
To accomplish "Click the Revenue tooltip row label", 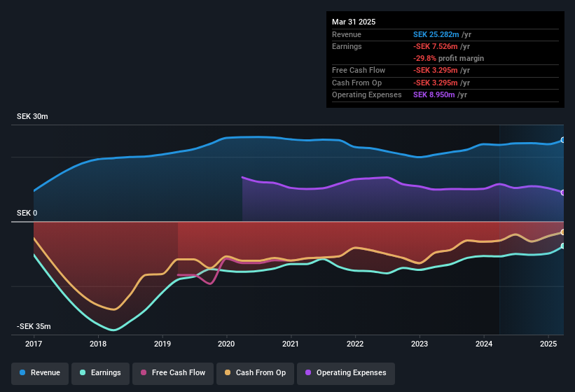I will point(347,34).
